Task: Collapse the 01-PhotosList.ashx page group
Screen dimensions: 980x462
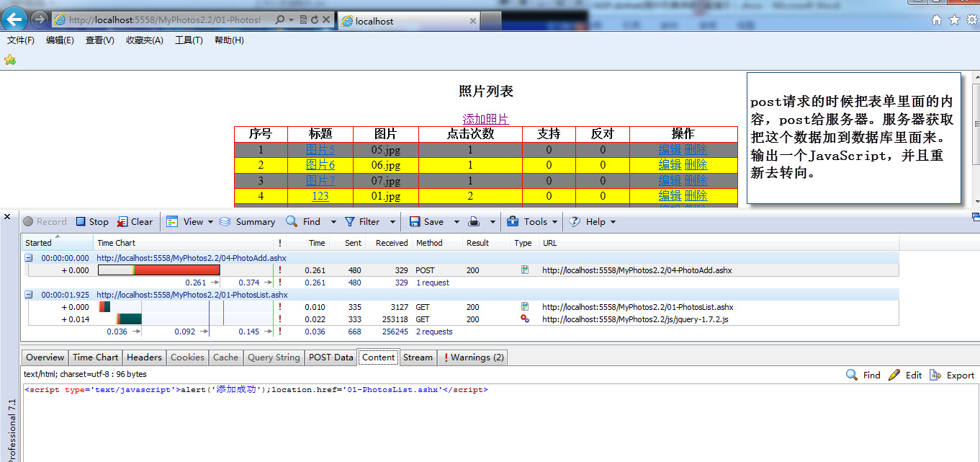Action: [x=29, y=294]
